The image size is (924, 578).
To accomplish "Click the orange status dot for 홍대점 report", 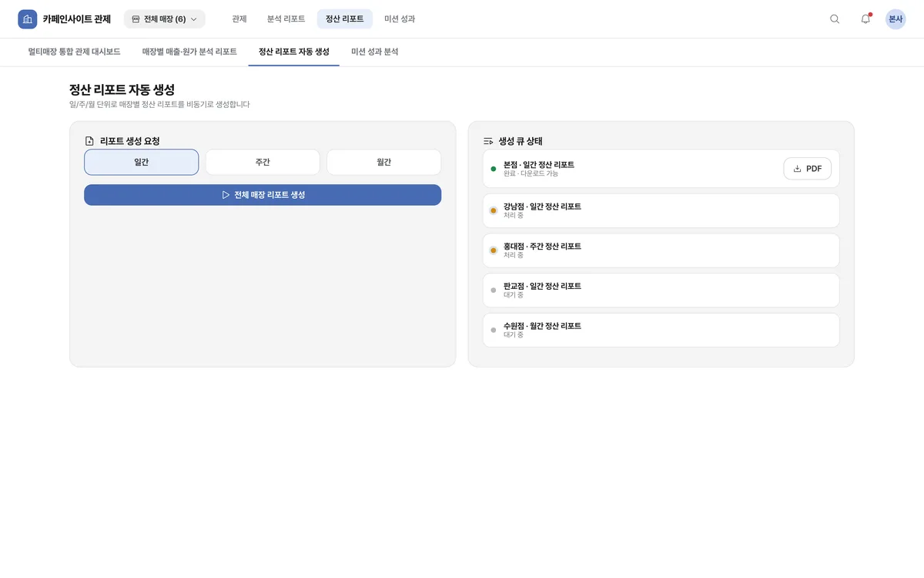I will (494, 250).
